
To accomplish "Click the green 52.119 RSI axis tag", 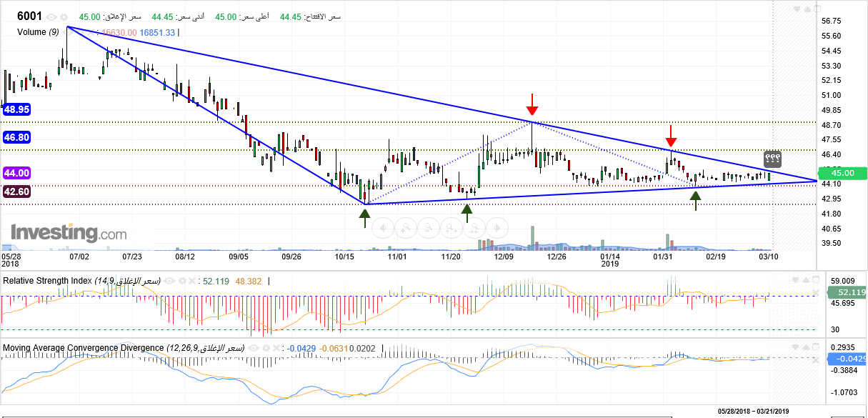I will click(847, 292).
